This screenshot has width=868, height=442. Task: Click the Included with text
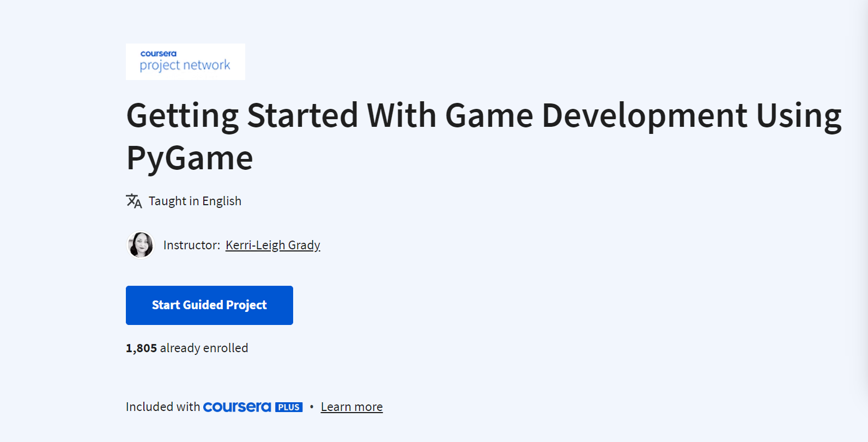click(163, 407)
